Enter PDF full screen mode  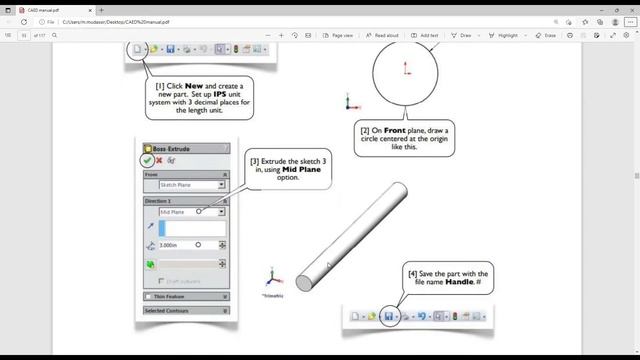point(613,36)
